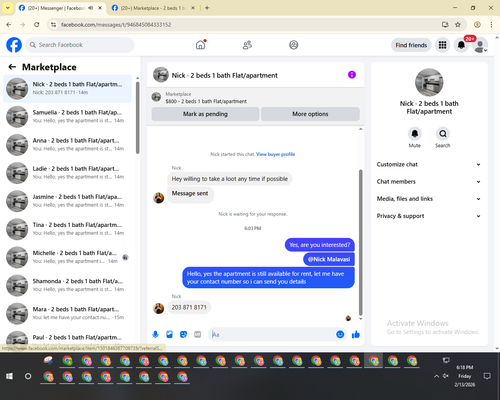Open the Michelle conversation in the list
500x400 pixels.
click(67, 257)
